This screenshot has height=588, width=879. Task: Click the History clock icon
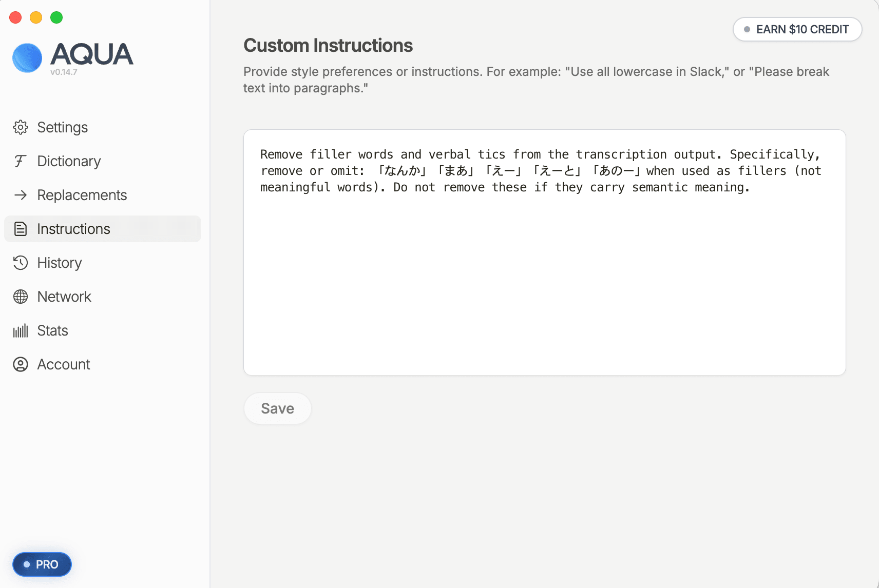21,263
